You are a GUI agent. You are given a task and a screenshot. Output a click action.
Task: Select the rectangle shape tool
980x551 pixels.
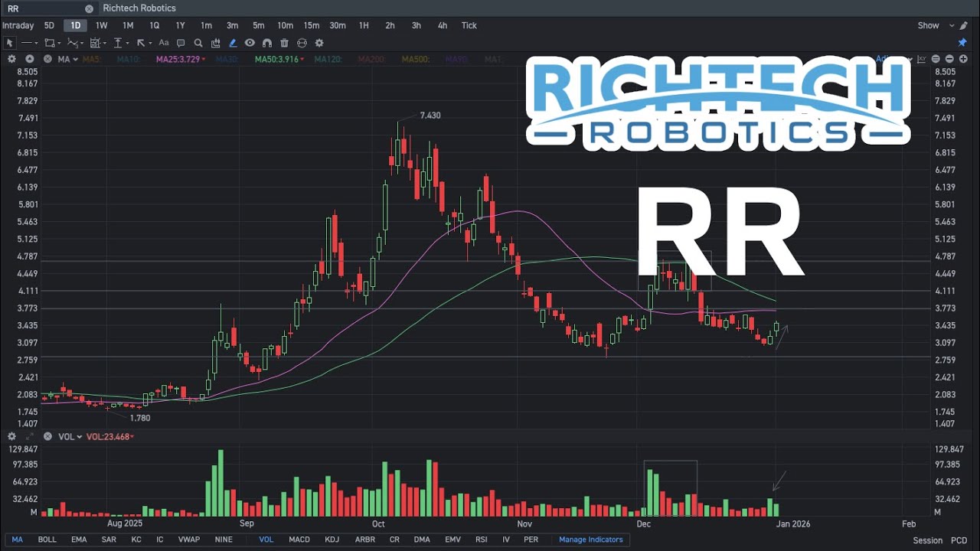49,43
